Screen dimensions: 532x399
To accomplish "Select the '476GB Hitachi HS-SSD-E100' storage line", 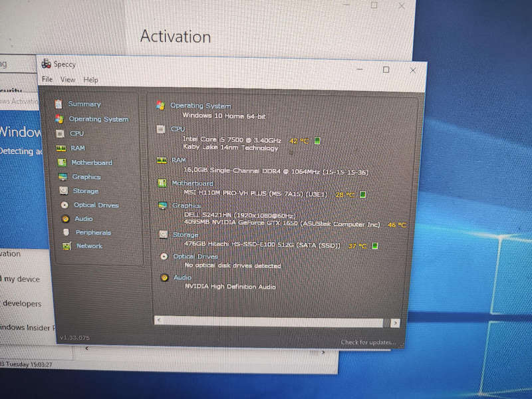I will (x=262, y=245).
